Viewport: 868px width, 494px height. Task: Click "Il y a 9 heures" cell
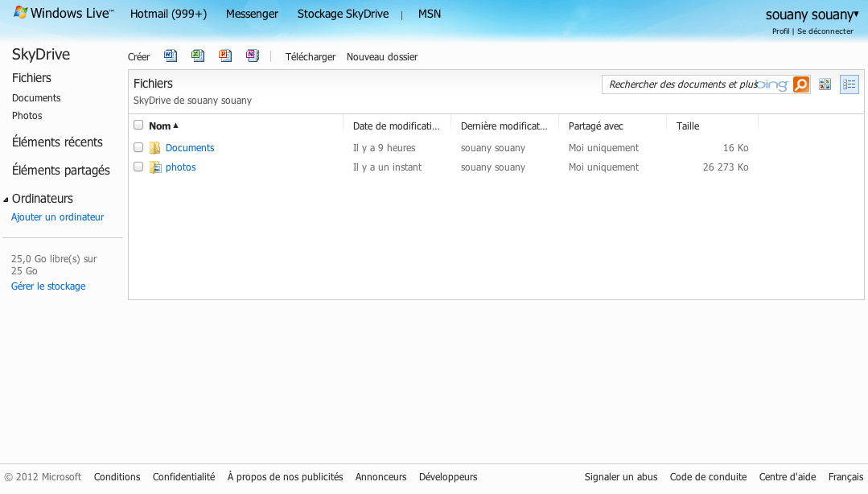point(385,148)
